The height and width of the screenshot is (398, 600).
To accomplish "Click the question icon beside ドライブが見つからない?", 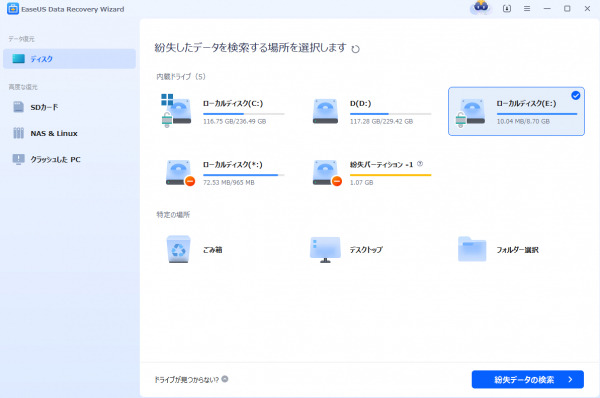I will click(225, 379).
